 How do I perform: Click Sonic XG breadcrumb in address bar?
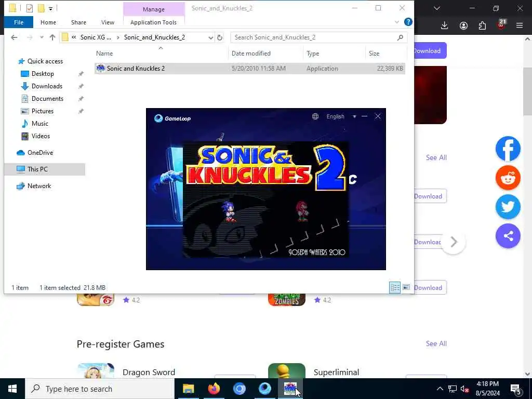point(96,37)
